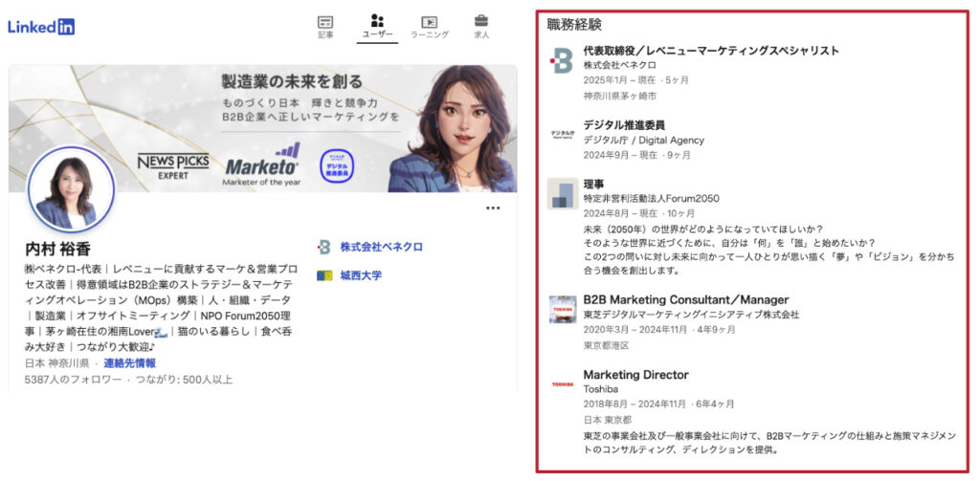
Task: Select the ユーザー people tab
Action: (377, 28)
